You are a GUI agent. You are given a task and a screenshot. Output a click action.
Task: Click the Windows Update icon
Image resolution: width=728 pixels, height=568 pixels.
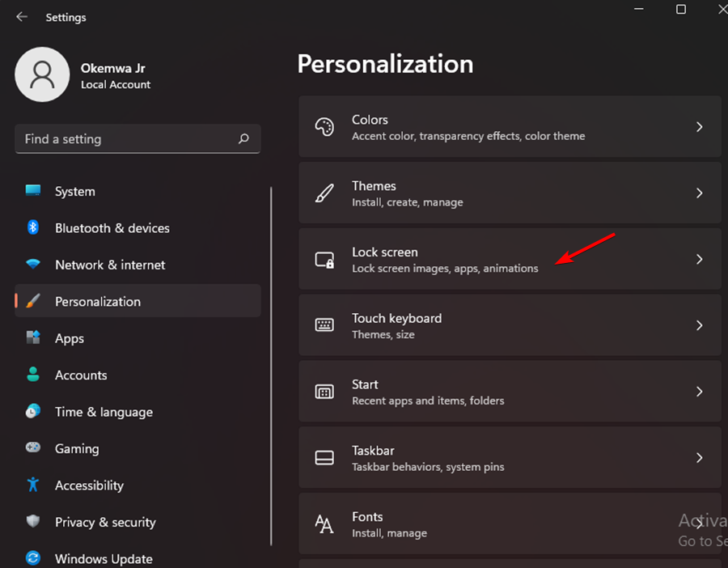pos(32,558)
